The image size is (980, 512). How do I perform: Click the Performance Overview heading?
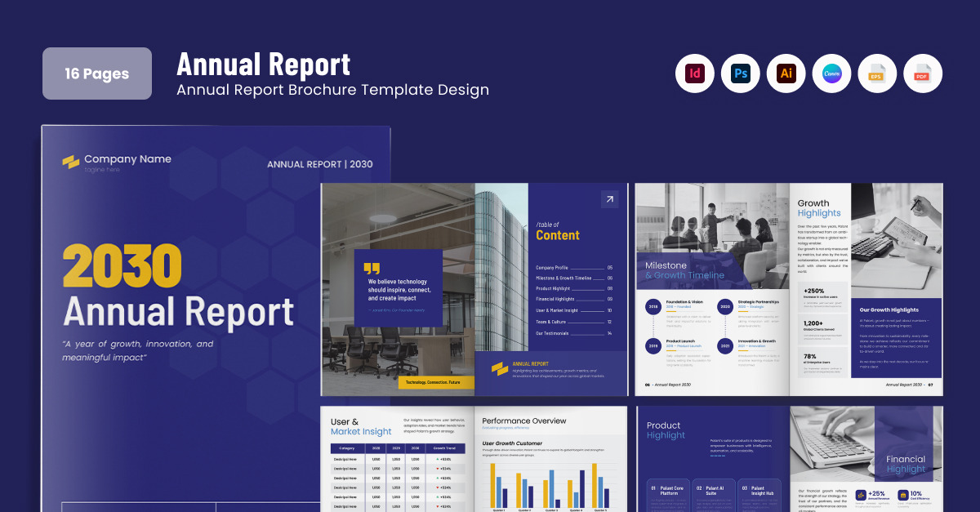pos(523,421)
